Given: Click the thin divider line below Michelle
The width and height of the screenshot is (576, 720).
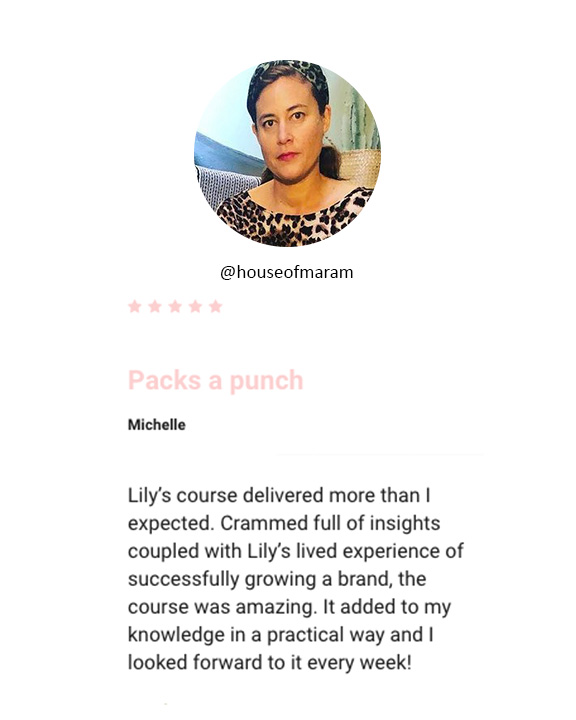Looking at the screenshot, I should 379,455.
